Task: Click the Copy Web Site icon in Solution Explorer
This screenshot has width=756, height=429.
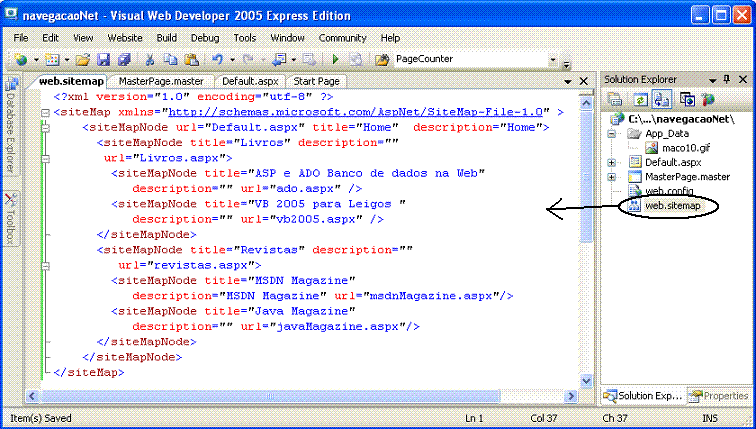Action: (x=687, y=100)
